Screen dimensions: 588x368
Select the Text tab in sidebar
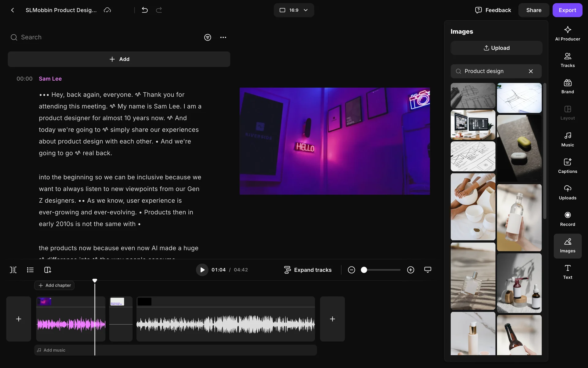567,272
